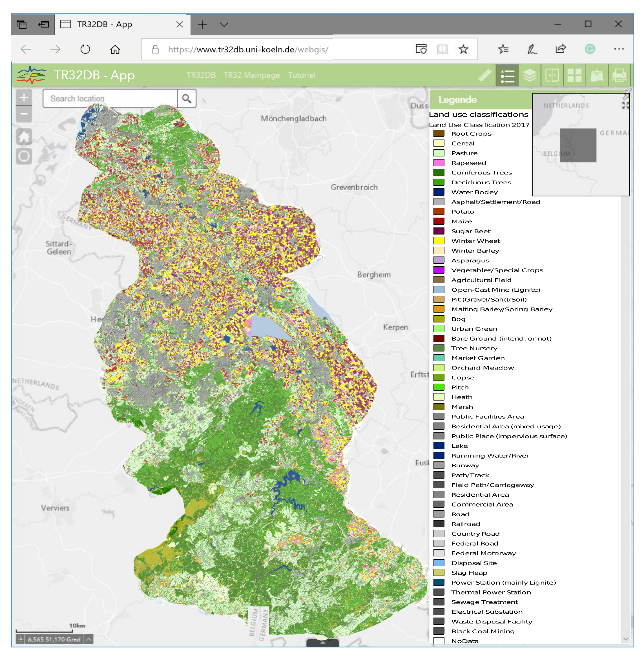Viewport: 644px width, 659px height.
Task: Enable click-for-coordinates crosshair button
Action: pos(20,639)
